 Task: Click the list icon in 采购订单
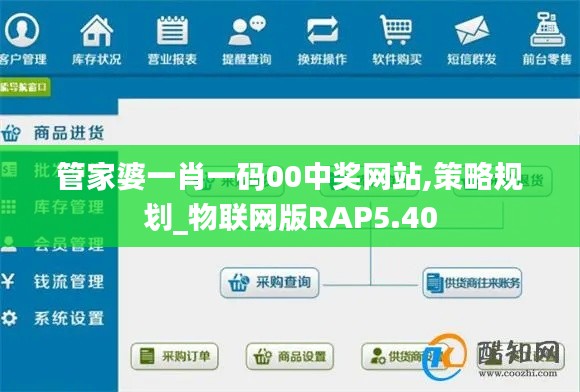coord(147,356)
